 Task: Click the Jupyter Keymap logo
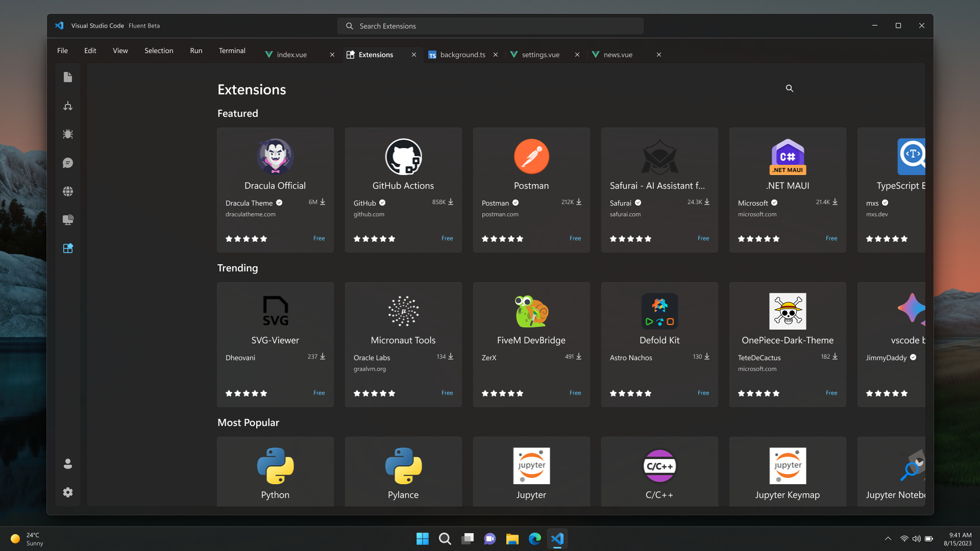(x=788, y=466)
